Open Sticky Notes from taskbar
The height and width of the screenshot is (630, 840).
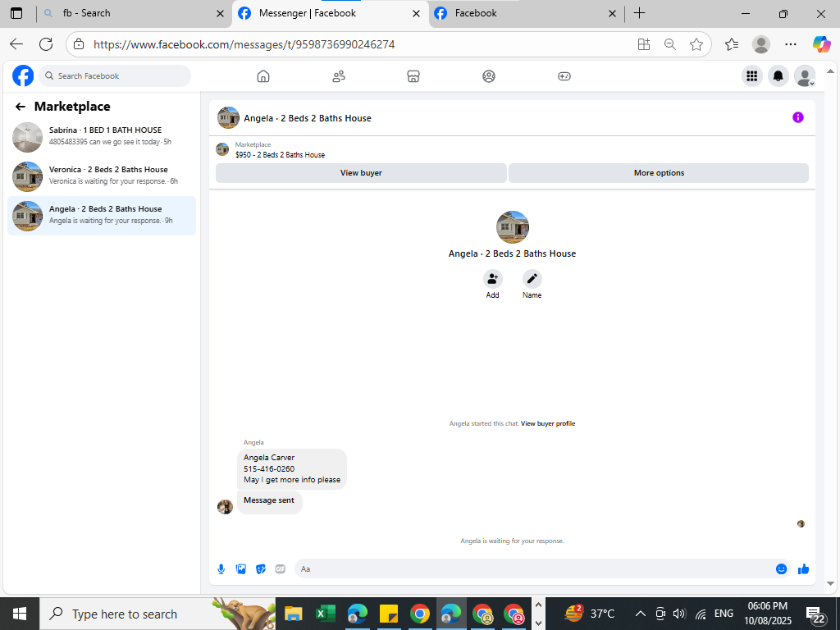388,614
